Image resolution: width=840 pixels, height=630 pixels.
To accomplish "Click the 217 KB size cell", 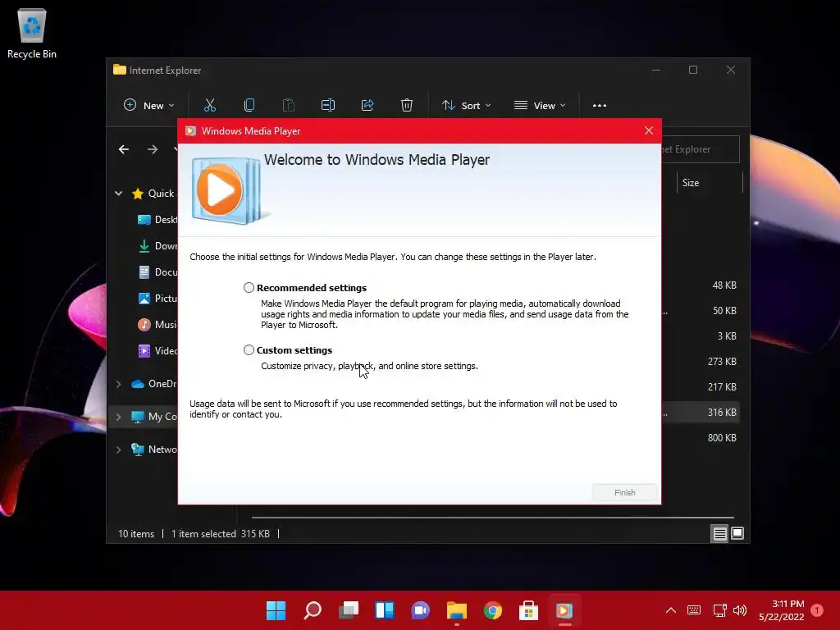I will pyautogui.click(x=722, y=387).
